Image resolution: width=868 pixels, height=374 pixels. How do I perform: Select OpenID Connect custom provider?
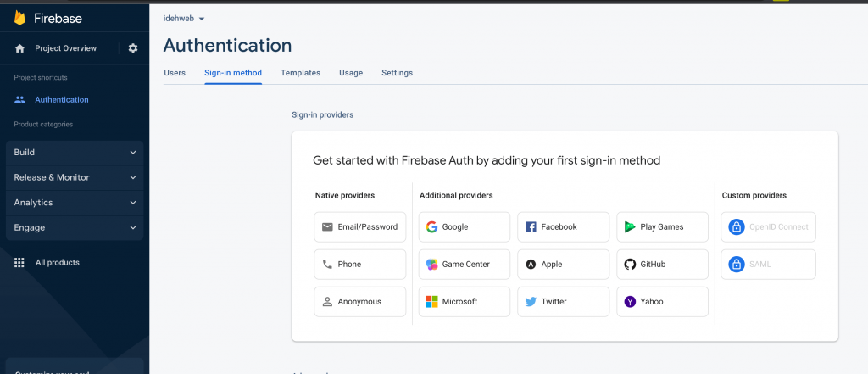pos(768,226)
